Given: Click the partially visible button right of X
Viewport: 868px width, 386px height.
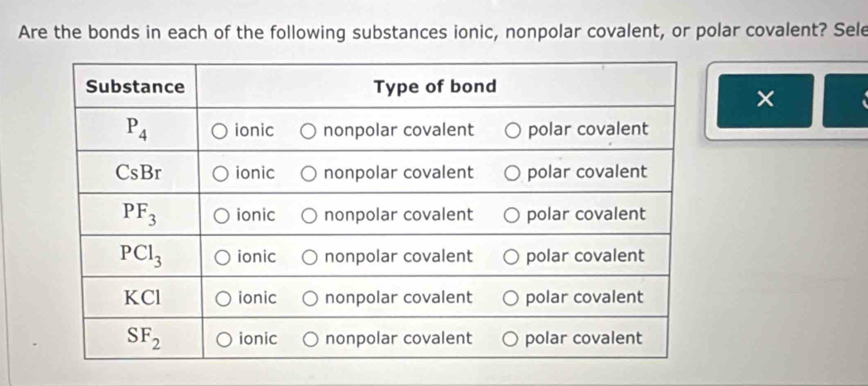Looking at the screenshot, I should 846,100.
